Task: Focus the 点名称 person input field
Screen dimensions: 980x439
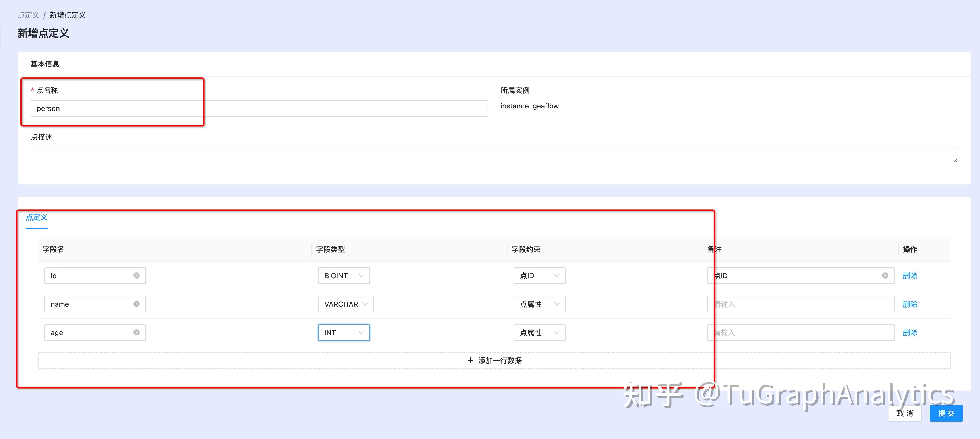Action: (x=259, y=108)
